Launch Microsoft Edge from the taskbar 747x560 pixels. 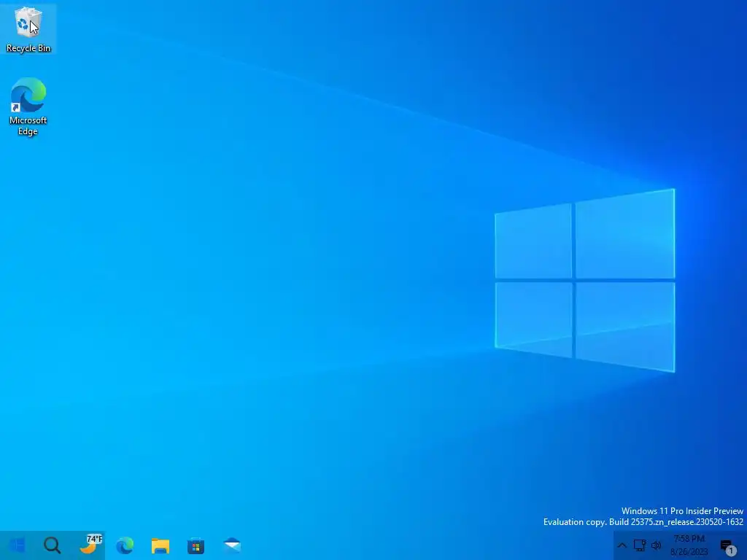pos(125,545)
